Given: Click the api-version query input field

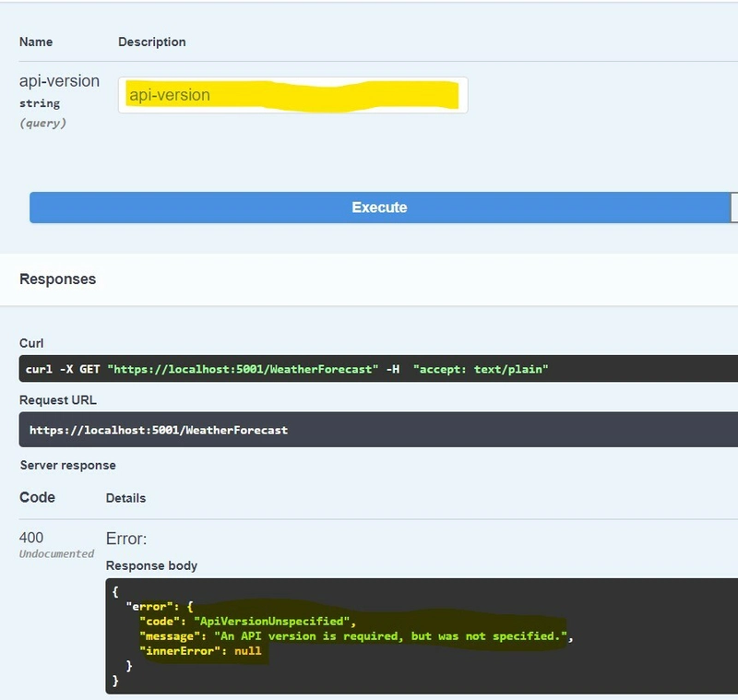Looking at the screenshot, I should point(292,95).
